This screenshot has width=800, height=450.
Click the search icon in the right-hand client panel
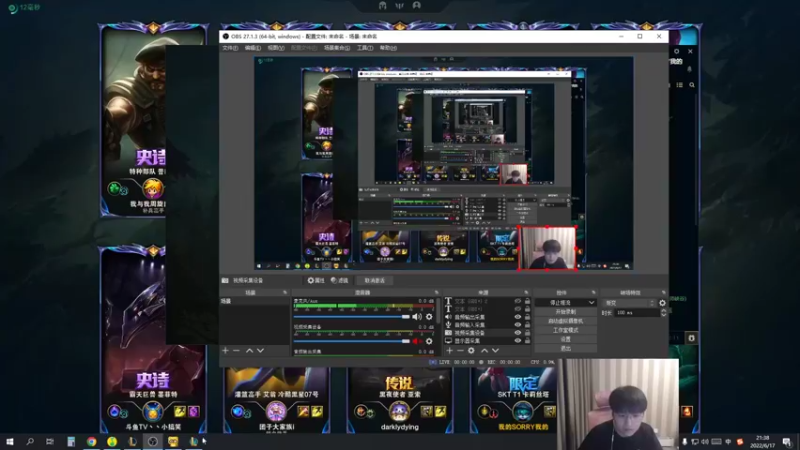tap(692, 85)
